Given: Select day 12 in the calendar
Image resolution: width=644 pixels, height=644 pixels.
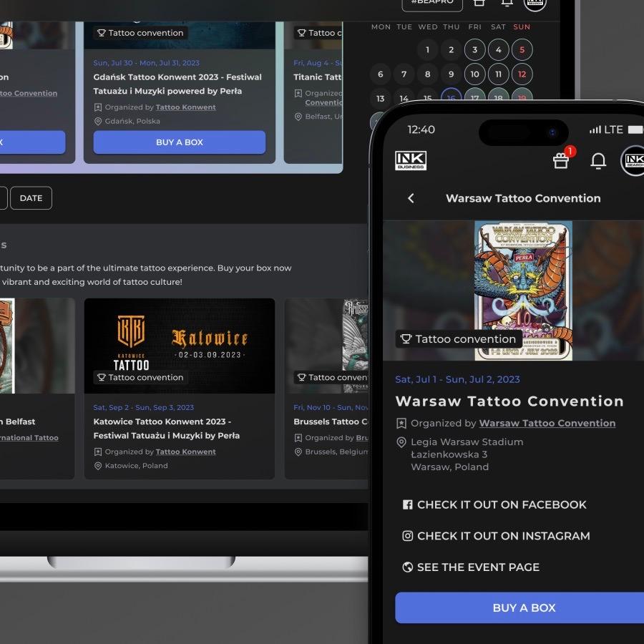Looking at the screenshot, I should [522, 74].
